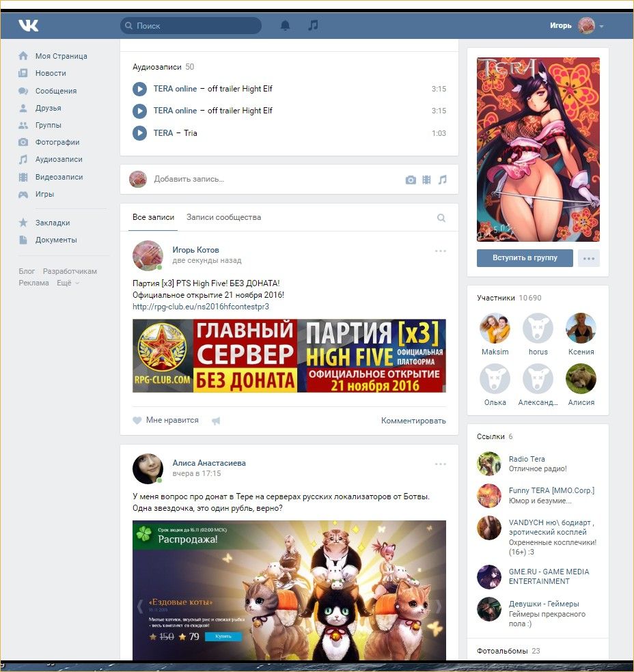This screenshot has width=634, height=672.
Task: Open Друзья in the sidebar
Action: pos(48,108)
